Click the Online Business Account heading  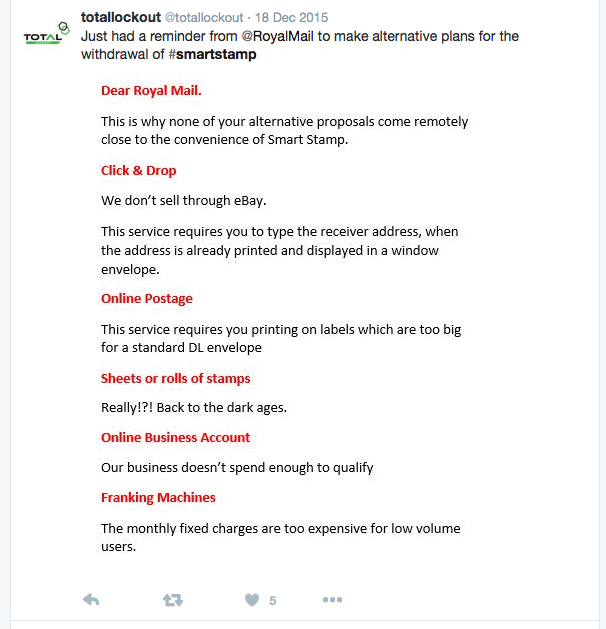tap(176, 438)
